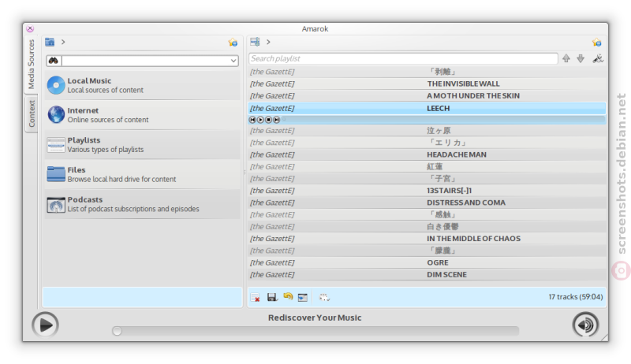The width and height of the screenshot is (631, 364).
Task: Select the track 「エリカ」
Action: pyautogui.click(x=427, y=143)
